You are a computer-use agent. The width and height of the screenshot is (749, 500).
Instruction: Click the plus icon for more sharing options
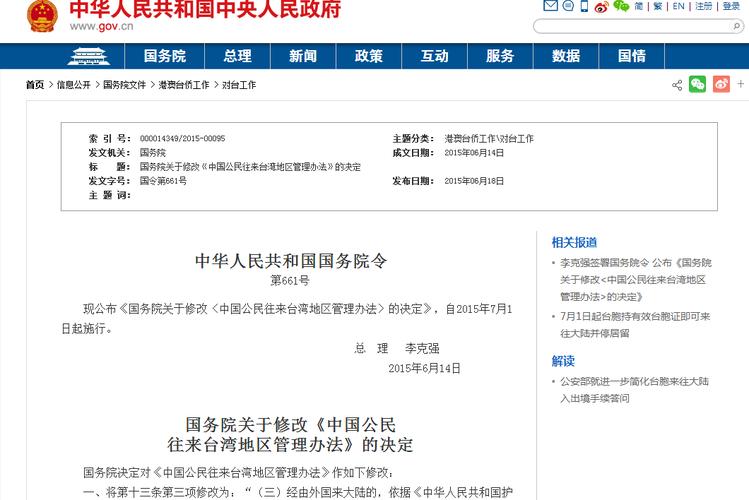tap(740, 84)
